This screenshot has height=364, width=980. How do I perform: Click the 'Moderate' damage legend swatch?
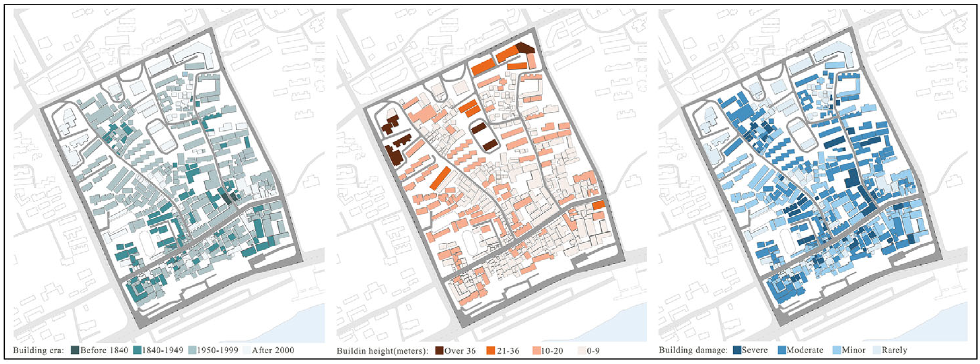[x=782, y=350]
